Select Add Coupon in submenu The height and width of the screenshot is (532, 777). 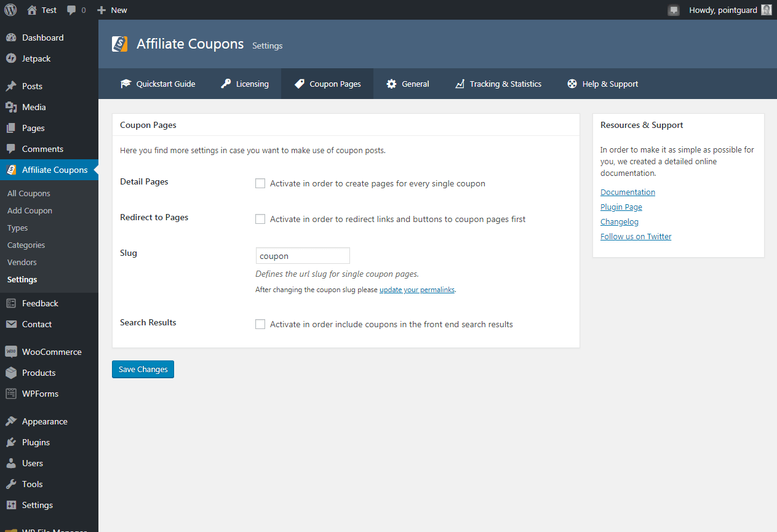pos(30,210)
